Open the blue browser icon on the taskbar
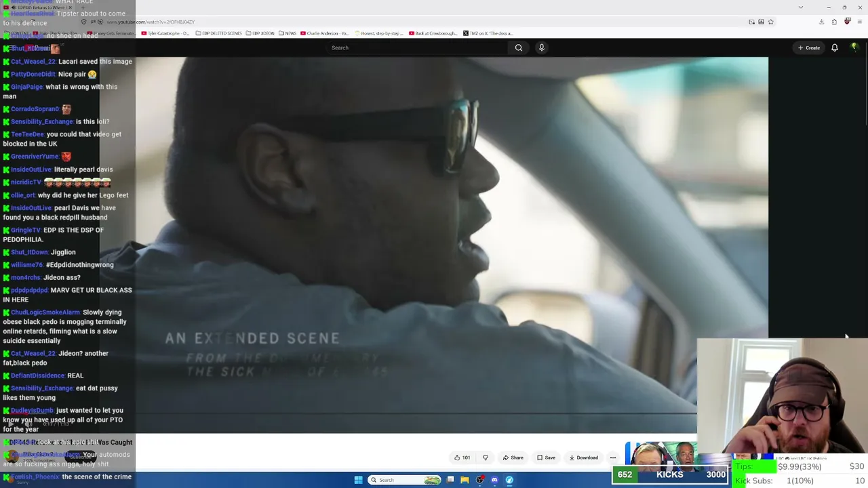The width and height of the screenshot is (868, 488). (x=509, y=480)
